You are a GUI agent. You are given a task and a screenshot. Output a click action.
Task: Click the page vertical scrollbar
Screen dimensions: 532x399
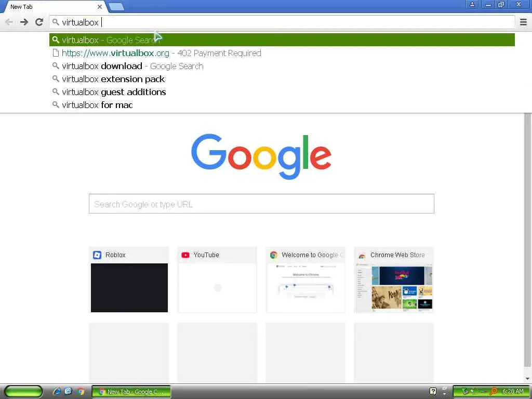tap(528, 240)
